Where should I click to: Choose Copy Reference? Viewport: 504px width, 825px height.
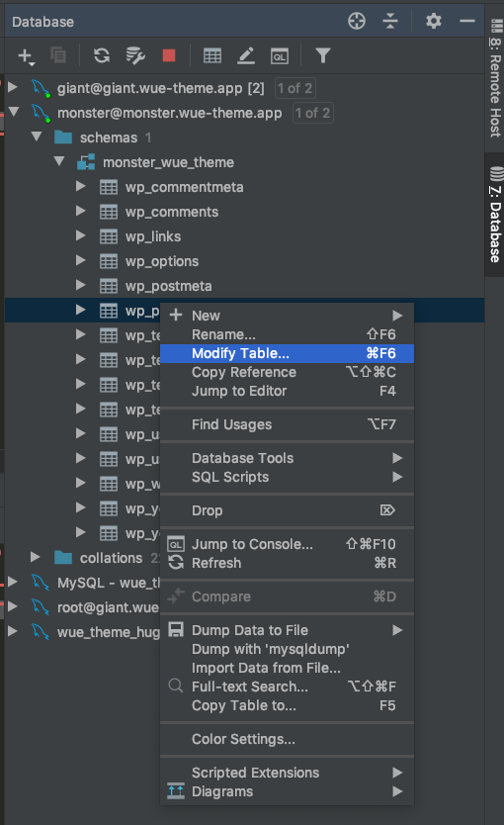click(287, 373)
